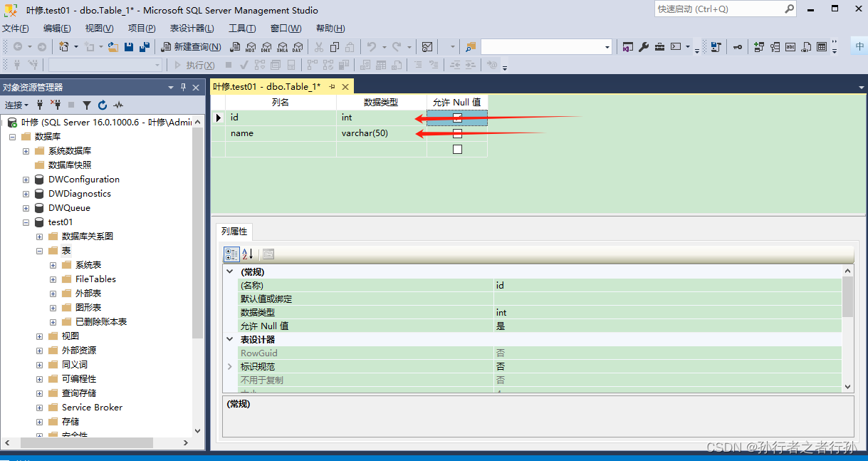
Task: Click the activity monitor icon in Object Explorer
Action: (x=119, y=105)
